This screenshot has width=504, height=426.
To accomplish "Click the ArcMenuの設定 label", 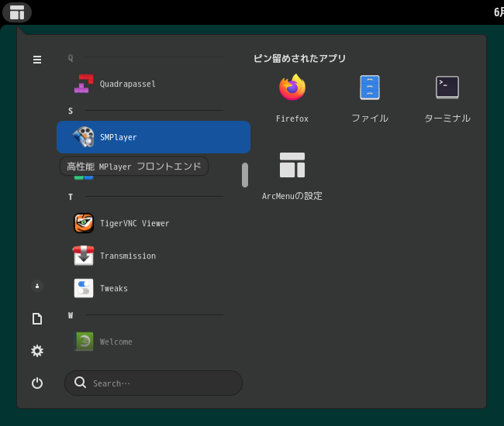I will pyautogui.click(x=292, y=196).
